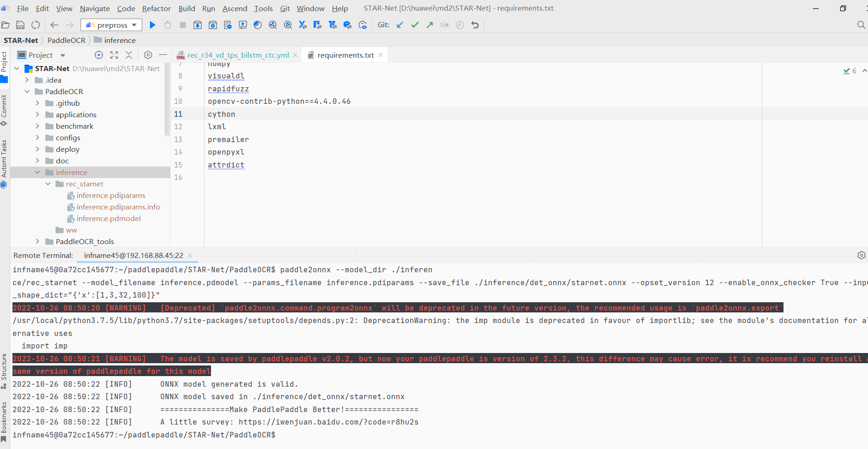Click the STAR-Net breadcrumb
The width and height of the screenshot is (868, 449).
coord(21,40)
